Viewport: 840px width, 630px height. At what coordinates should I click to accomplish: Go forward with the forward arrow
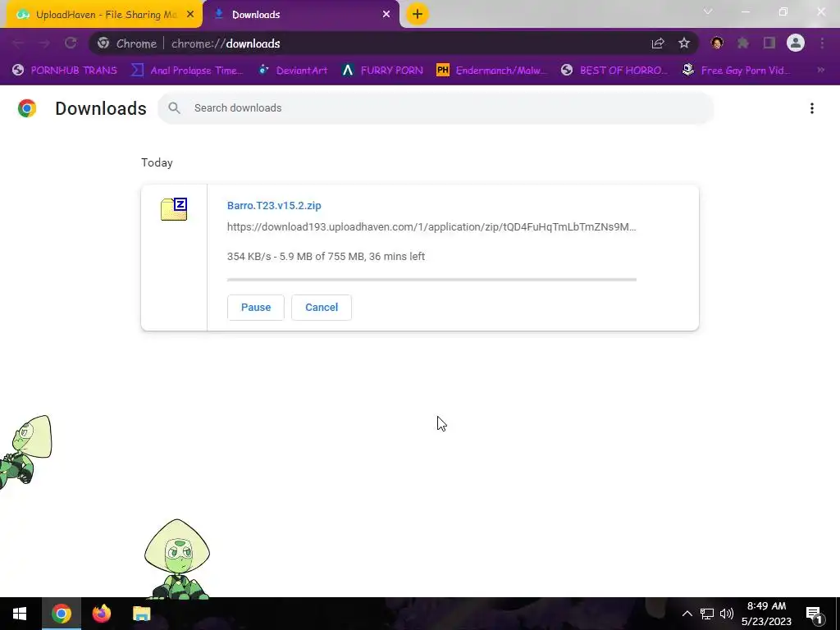coord(44,43)
